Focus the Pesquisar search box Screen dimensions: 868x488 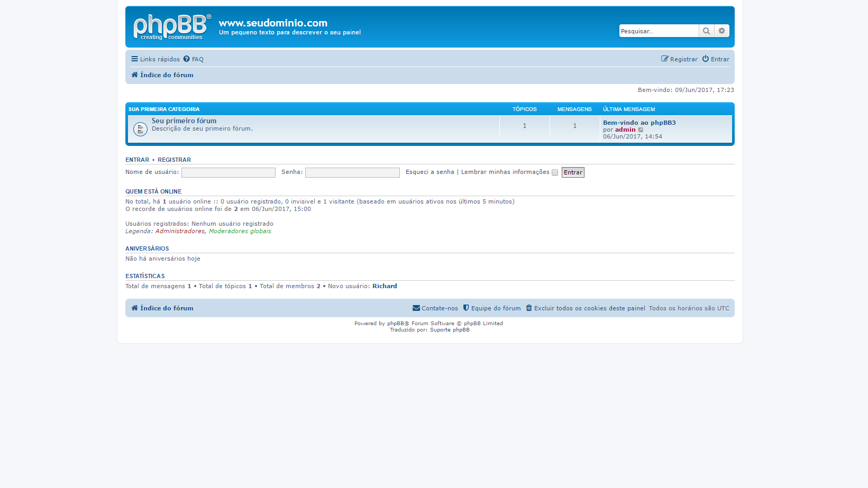(x=659, y=31)
